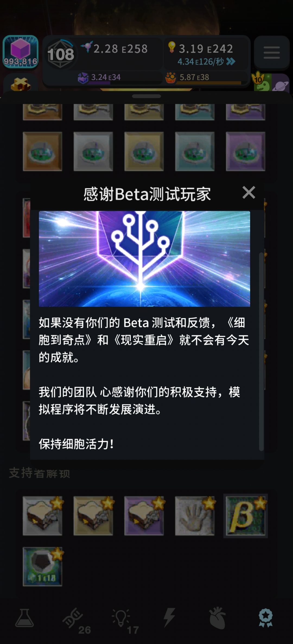The height and width of the screenshot is (644, 293).
Task: Open the anatomical heart tab
Action: (217, 618)
